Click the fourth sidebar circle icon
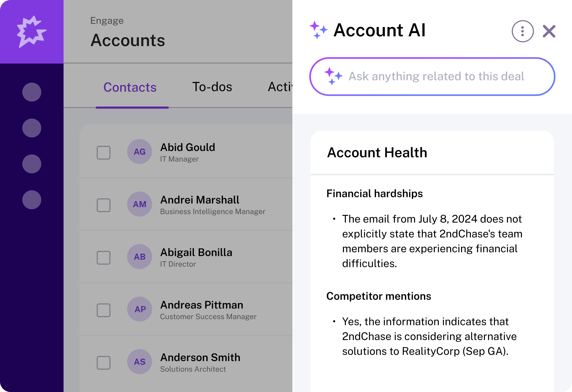The image size is (572, 392). point(32,200)
